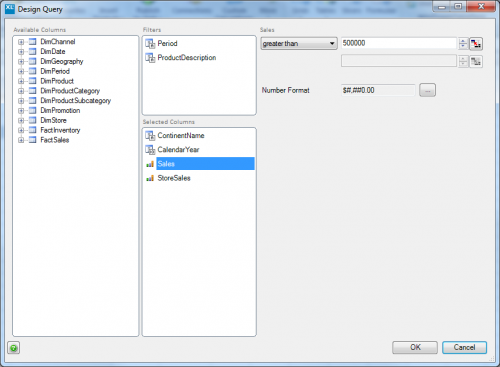Click the StoreSales measure bar-chart icon
Viewport: 500px width, 367px height.
[x=150, y=178]
